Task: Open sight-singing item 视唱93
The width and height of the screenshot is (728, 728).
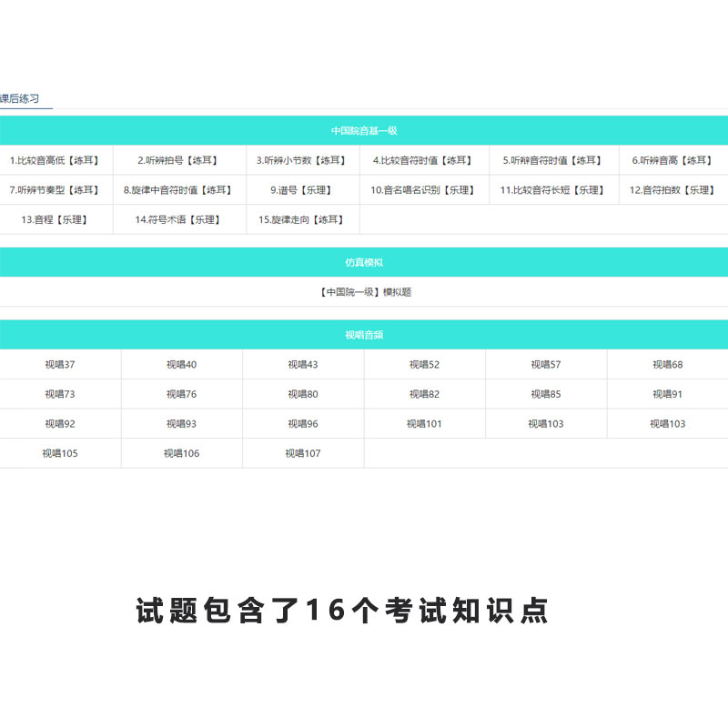Action: [181, 424]
